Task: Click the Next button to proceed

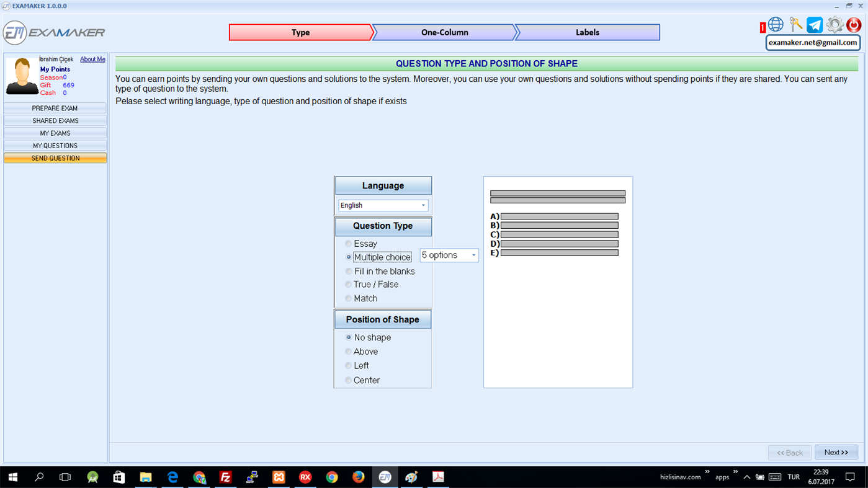Action: tap(836, 452)
